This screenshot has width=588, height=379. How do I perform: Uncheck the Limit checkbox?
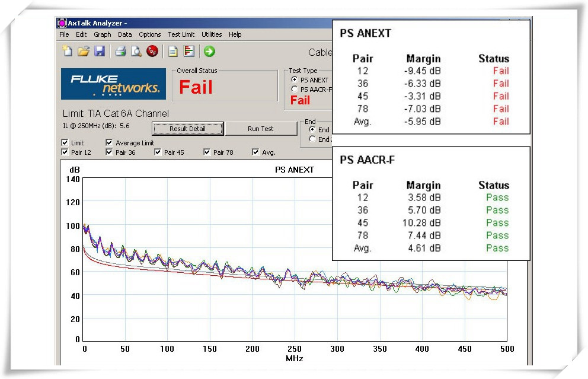[x=65, y=142]
